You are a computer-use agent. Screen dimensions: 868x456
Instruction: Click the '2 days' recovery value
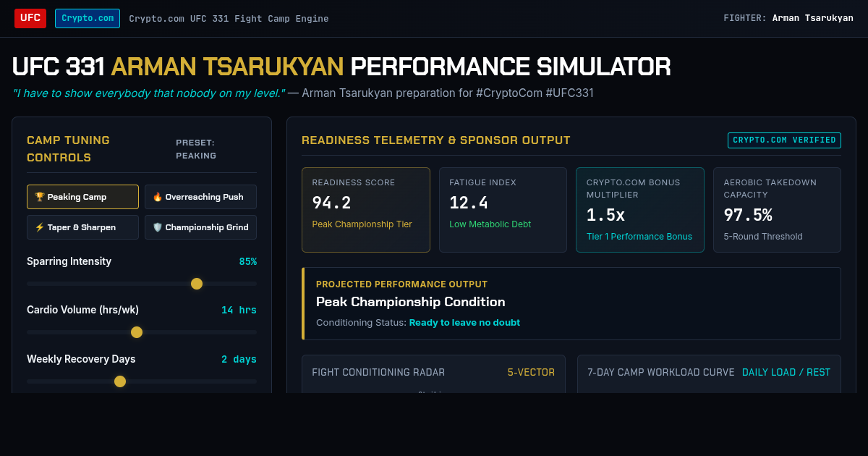click(239, 360)
